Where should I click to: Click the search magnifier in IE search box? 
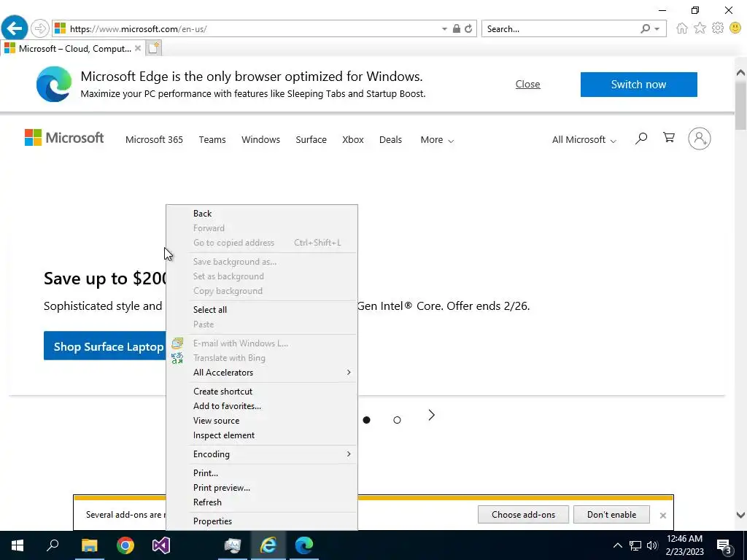645,28
